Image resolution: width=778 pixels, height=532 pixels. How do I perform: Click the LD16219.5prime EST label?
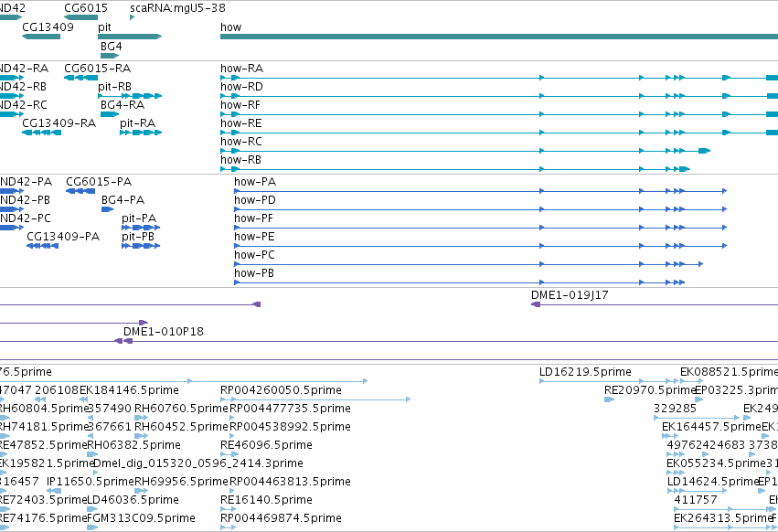(x=585, y=372)
